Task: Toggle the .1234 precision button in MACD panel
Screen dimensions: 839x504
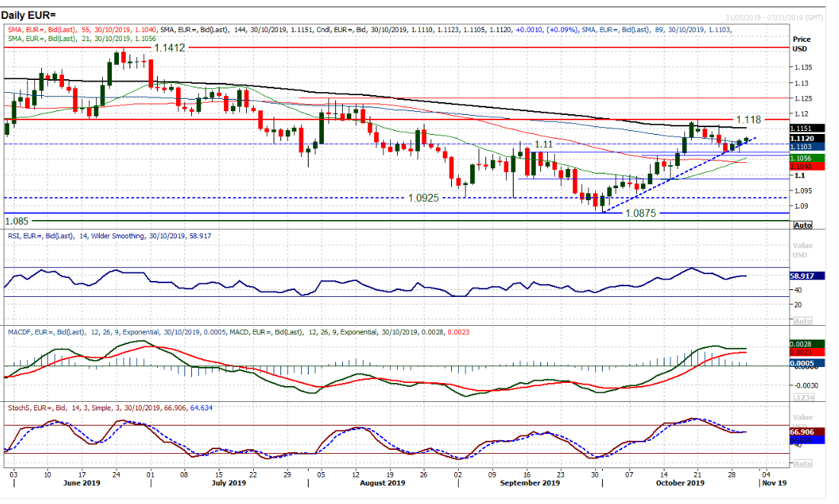Action: tap(802, 398)
